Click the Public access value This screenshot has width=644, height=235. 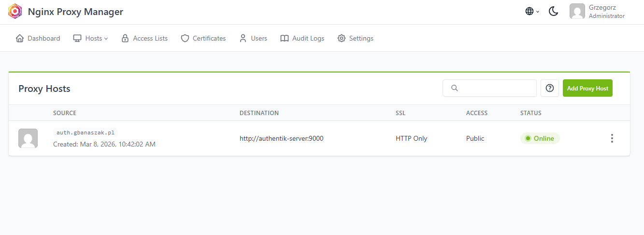[475, 138]
